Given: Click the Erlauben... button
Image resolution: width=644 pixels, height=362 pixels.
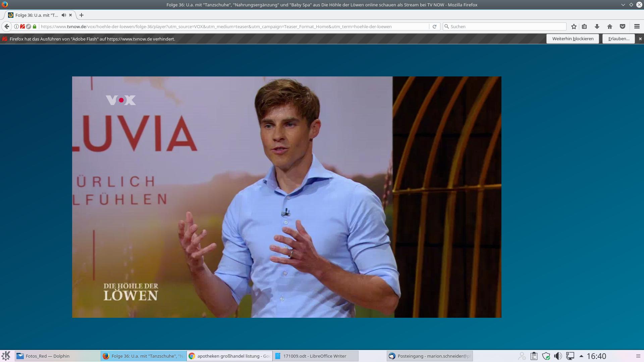Looking at the screenshot, I should click(619, 39).
